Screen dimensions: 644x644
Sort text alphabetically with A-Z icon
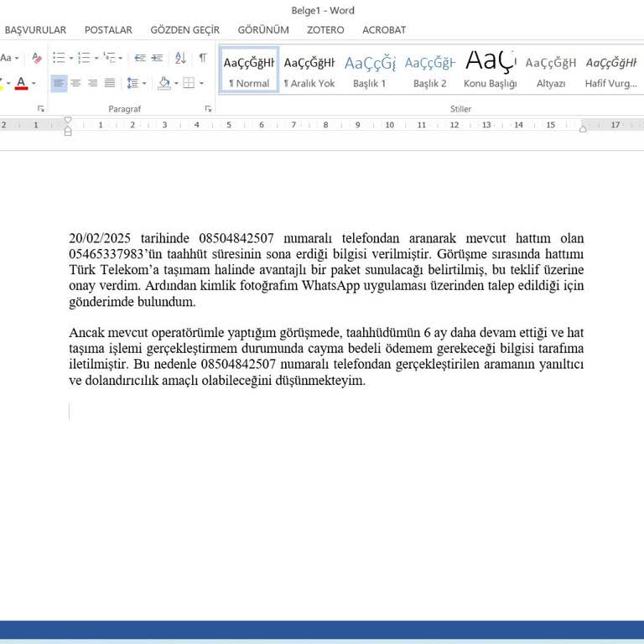180,58
